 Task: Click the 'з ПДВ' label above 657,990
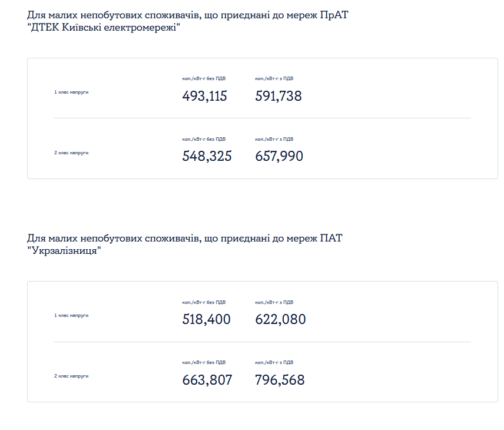point(274,139)
